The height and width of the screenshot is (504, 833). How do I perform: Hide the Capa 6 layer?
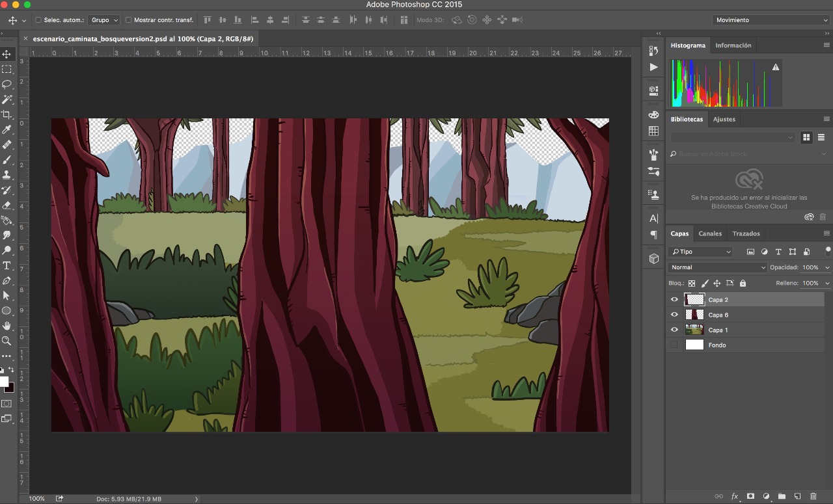pyautogui.click(x=674, y=315)
